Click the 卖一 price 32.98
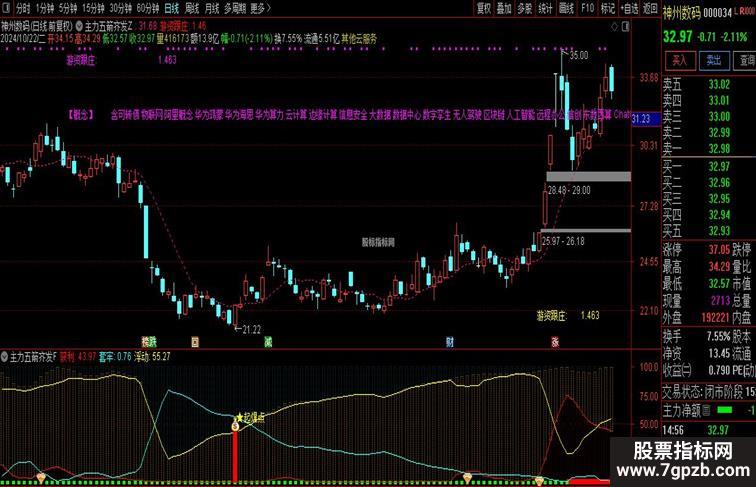The width and height of the screenshot is (756, 487). (x=719, y=149)
